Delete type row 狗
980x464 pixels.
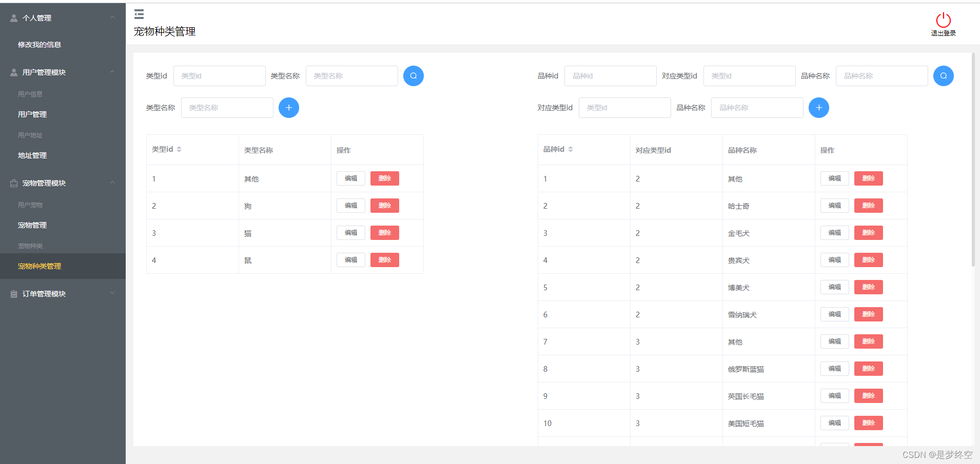(385, 206)
